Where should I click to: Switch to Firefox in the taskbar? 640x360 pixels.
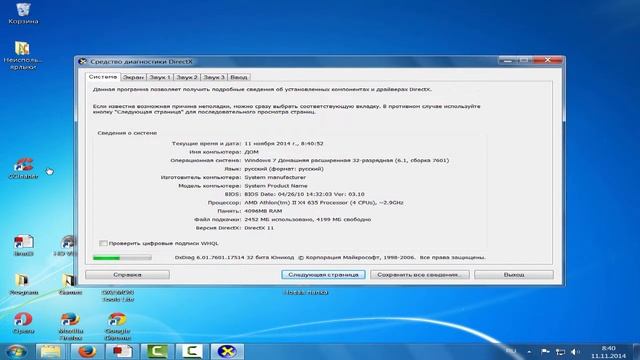tap(86, 351)
